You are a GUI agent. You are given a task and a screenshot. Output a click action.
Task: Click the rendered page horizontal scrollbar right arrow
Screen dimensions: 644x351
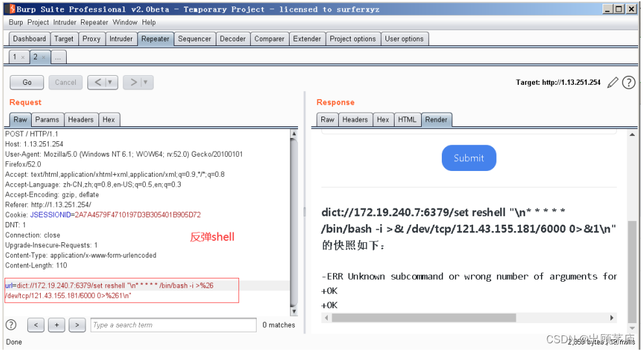point(612,318)
